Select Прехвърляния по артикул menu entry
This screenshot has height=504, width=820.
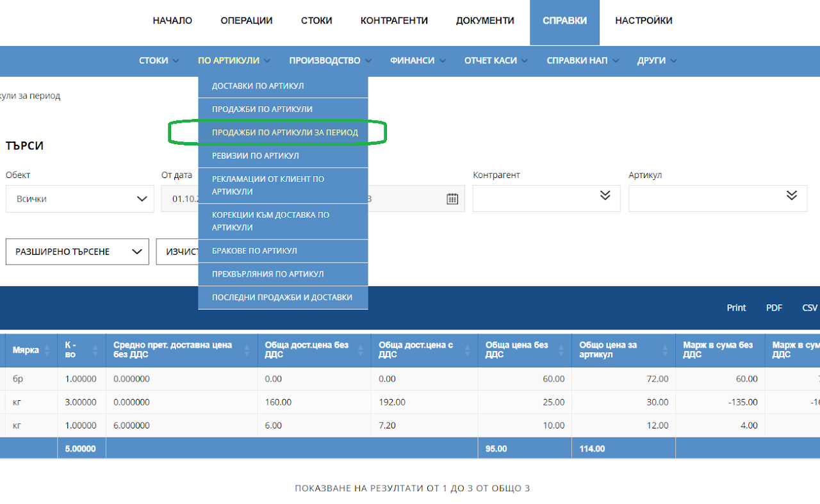pos(283,274)
